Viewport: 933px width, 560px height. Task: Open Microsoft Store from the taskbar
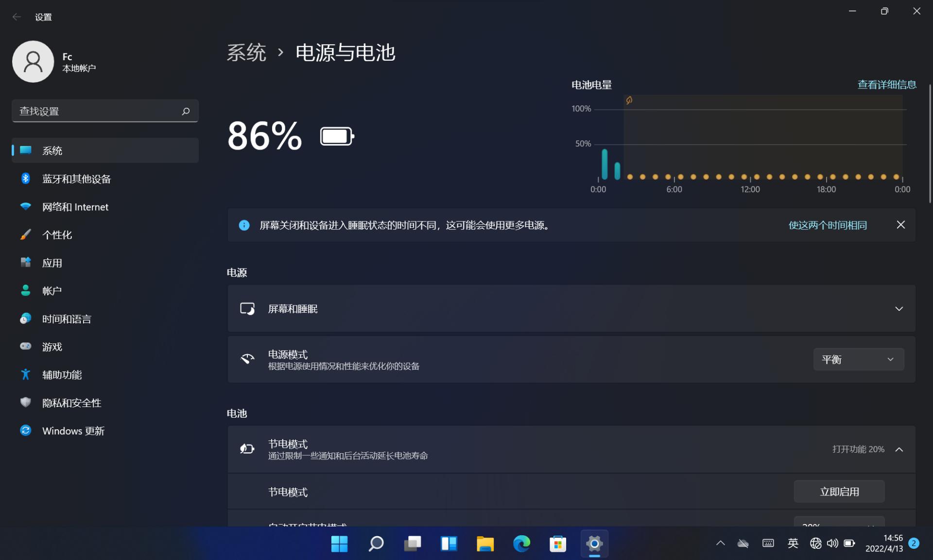click(x=558, y=544)
